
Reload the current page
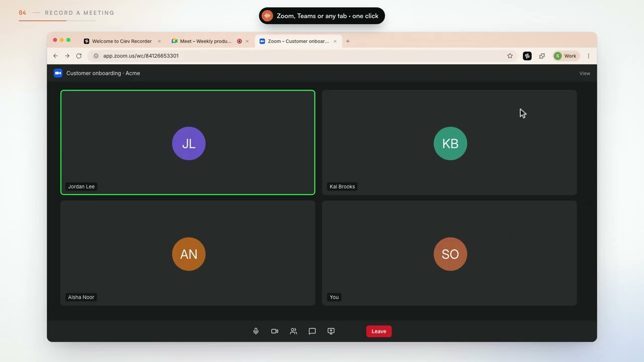79,56
